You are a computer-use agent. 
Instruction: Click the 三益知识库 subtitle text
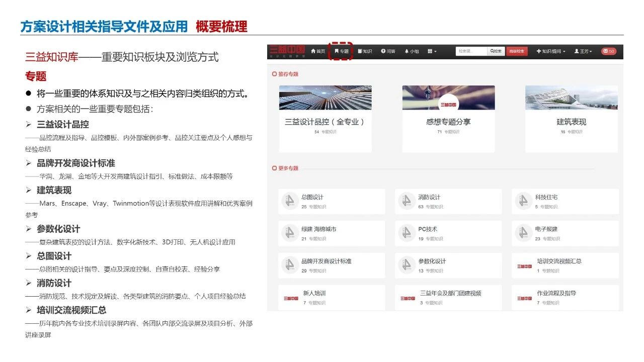point(52,57)
